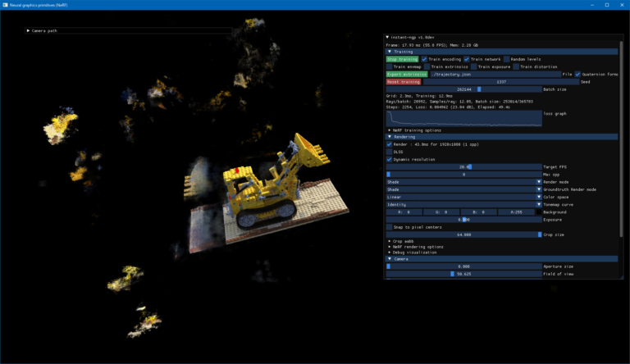Disable Dynamic resolution checkbox
Screen dimensions: 630x364
coord(389,160)
